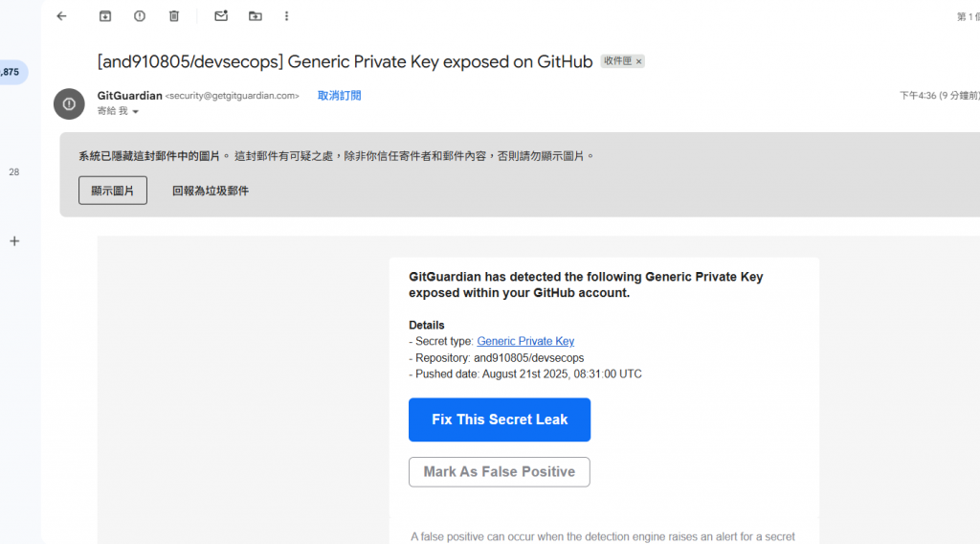Open the Generic Private Key link

(x=525, y=341)
